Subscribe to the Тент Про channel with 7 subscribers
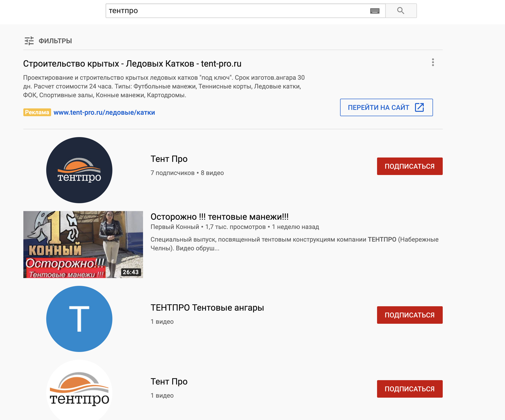This screenshot has height=420, width=505. (410, 166)
